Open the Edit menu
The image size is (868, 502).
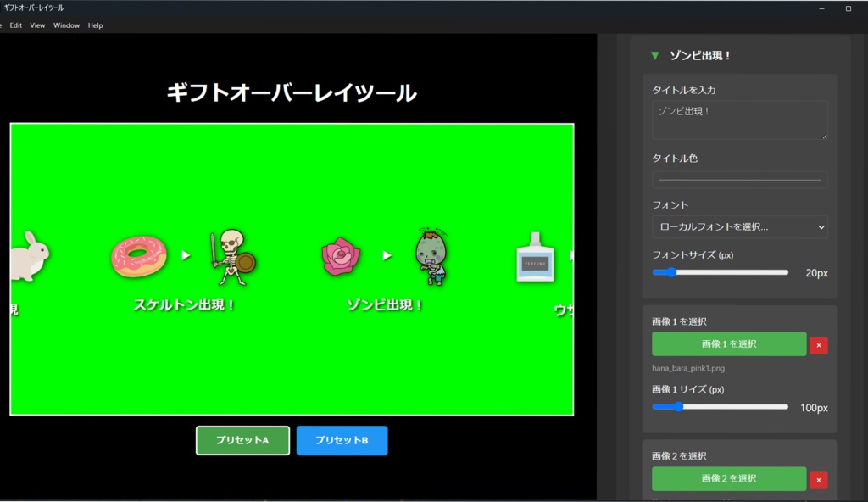(15, 25)
